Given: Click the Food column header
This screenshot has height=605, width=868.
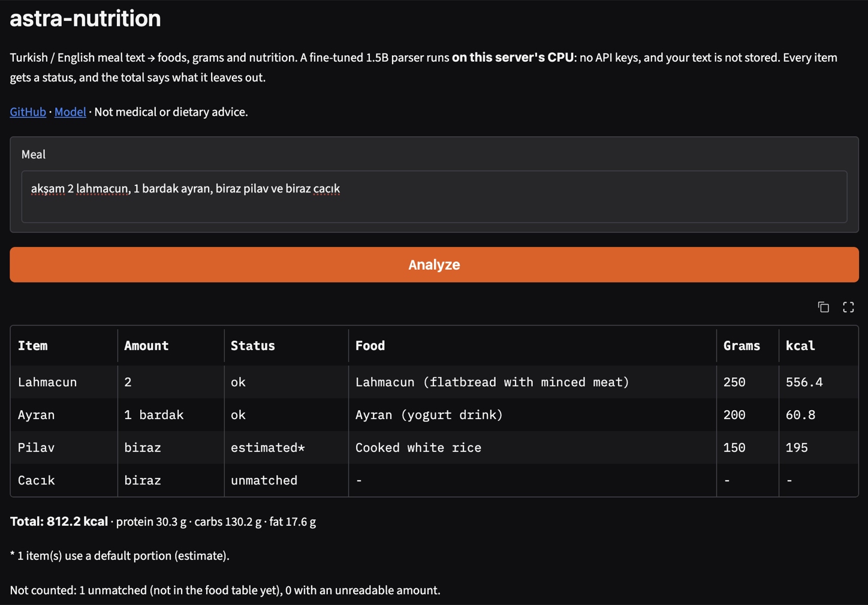Looking at the screenshot, I should (532, 345).
